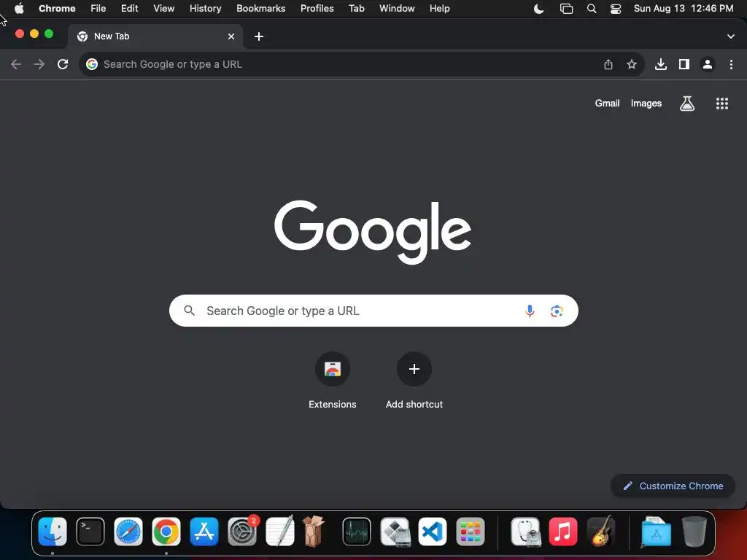Open the Apple menu

[19, 9]
